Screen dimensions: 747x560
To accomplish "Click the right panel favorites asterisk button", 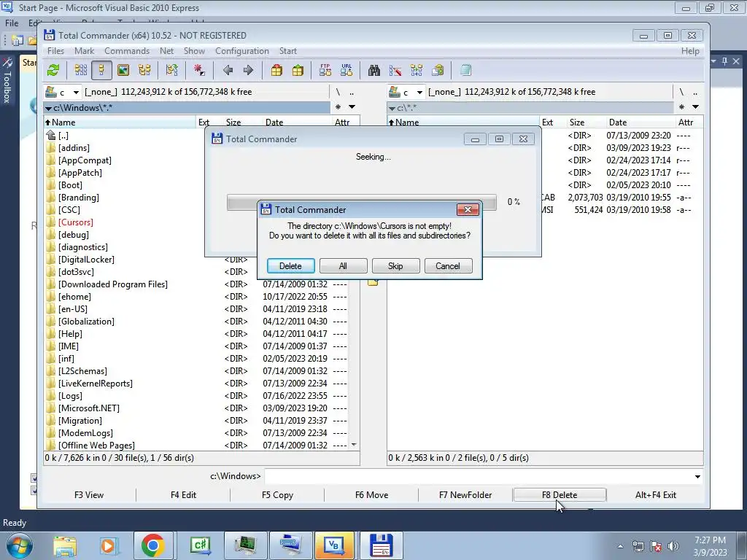I will [682, 107].
